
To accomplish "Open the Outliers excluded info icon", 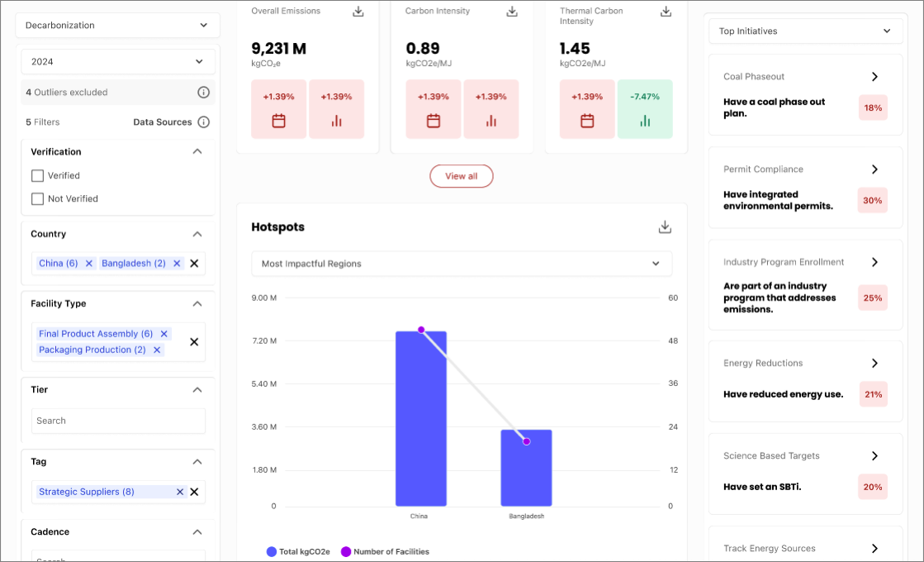I will click(x=203, y=92).
